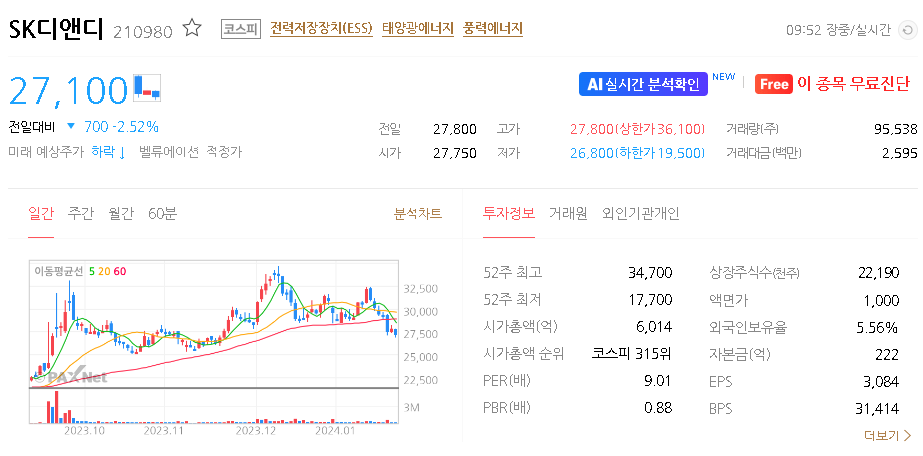This screenshot has height=456, width=923.
Task: Click the 하락 forecast link with arrow
Action: pyautogui.click(x=109, y=152)
